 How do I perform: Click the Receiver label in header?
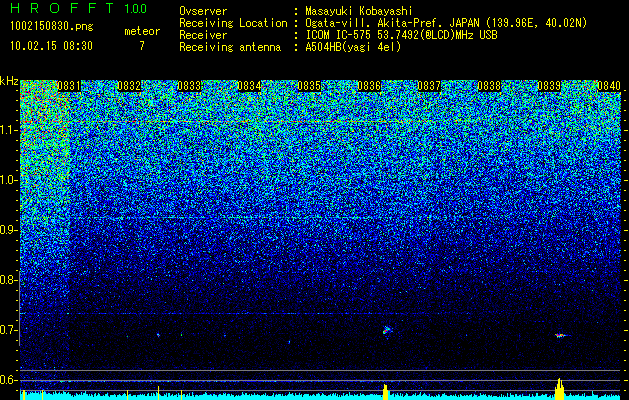[x=203, y=35]
